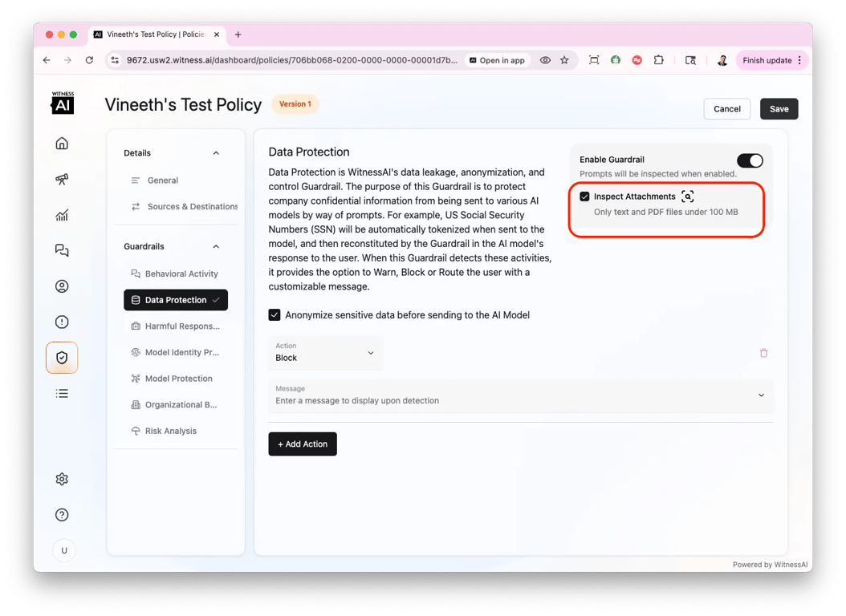
Task: Open the Home sidebar icon
Action: tap(62, 144)
